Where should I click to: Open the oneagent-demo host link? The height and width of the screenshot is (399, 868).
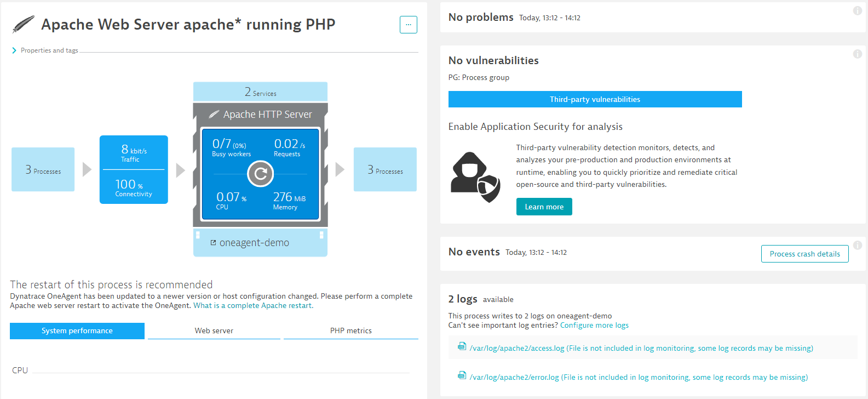pos(254,243)
